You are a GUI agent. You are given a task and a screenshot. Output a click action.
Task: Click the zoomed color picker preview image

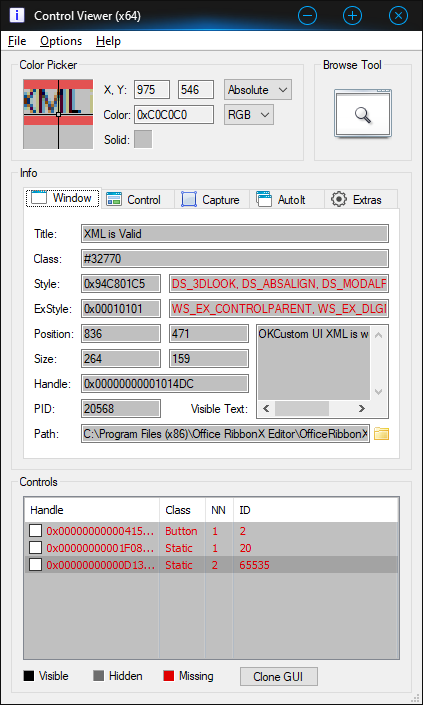(58, 114)
